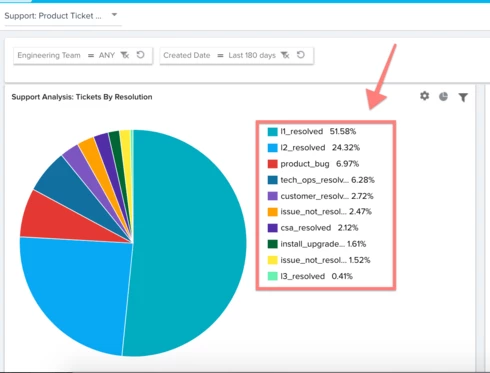Open the chart filter funnel icon
The width and height of the screenshot is (490, 373).
coord(463,97)
